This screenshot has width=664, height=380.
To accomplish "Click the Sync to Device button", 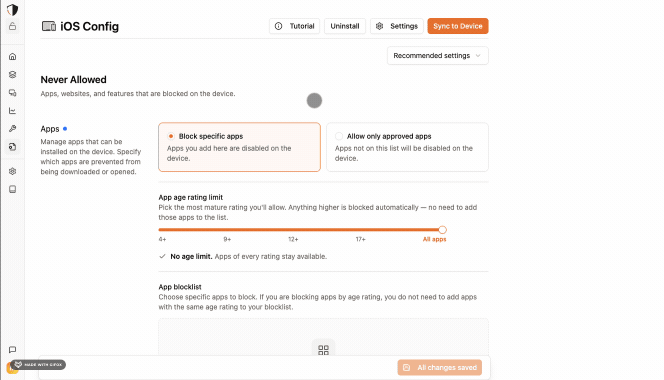I will pyautogui.click(x=458, y=26).
